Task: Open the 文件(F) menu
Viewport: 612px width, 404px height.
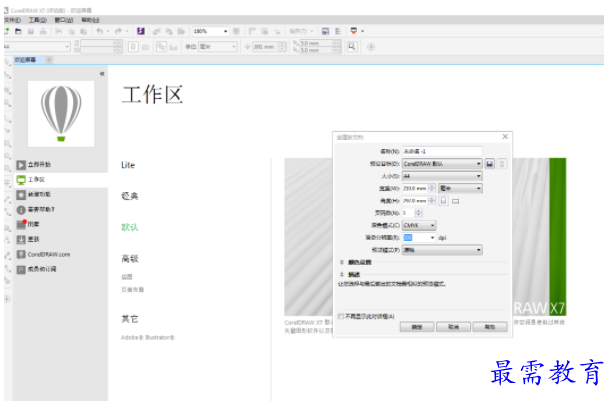Action: point(12,20)
